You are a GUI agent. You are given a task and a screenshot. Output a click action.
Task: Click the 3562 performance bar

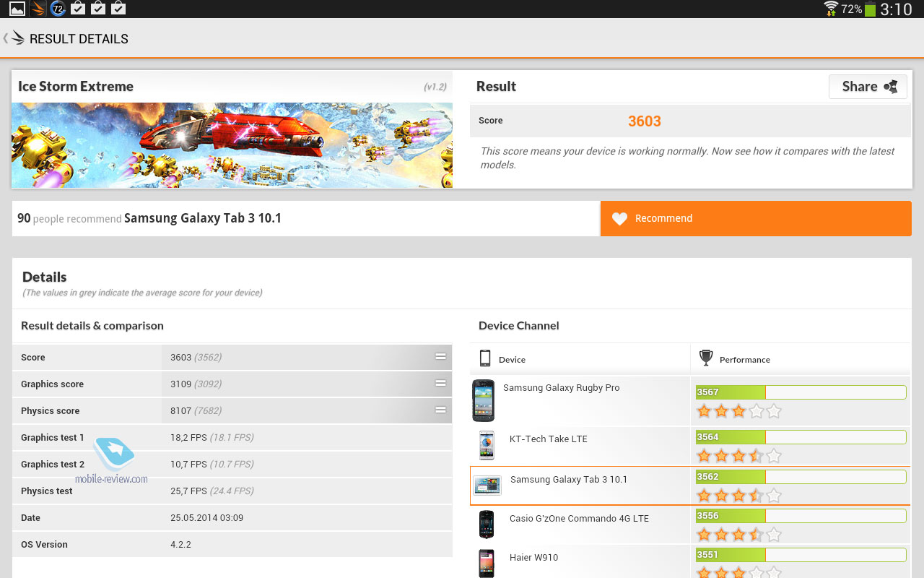(801, 477)
